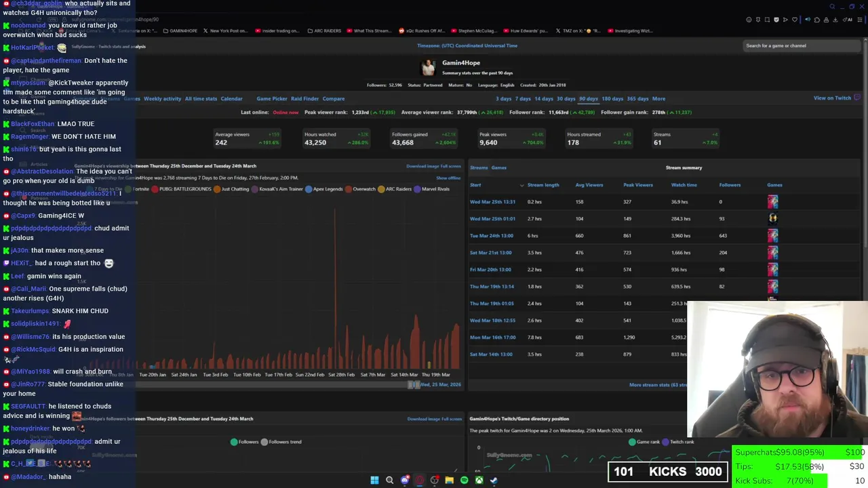The height and width of the screenshot is (488, 868).
Task: Click the Timezone UTC setting link
Action: (467, 45)
